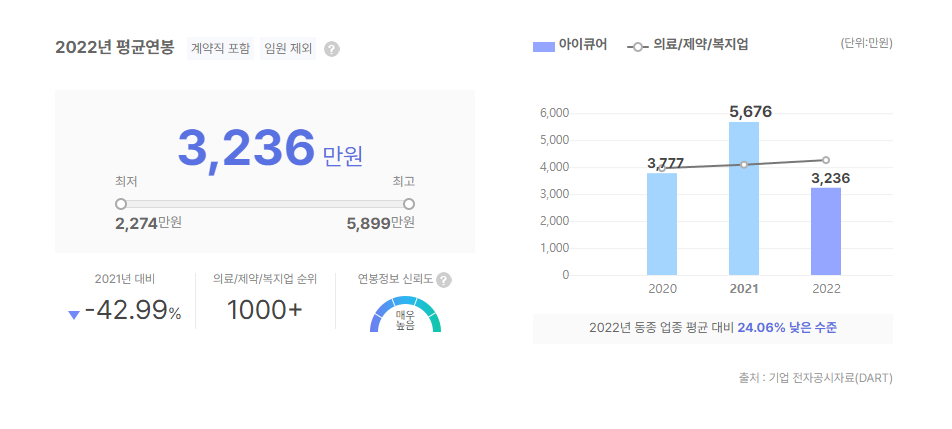The width and height of the screenshot is (952, 429).
Task: Click industry line point for 2020
Action: (662, 169)
